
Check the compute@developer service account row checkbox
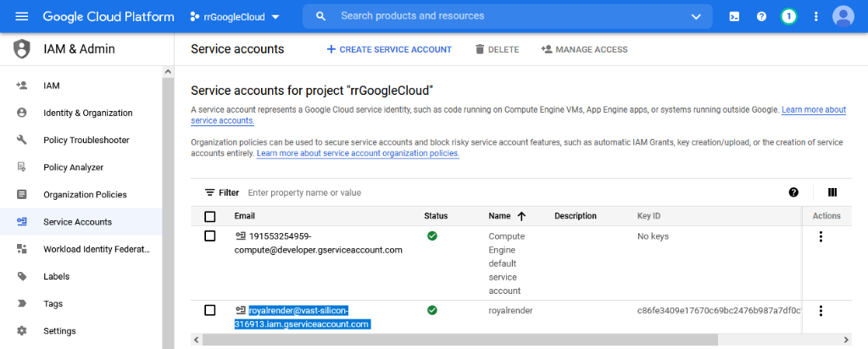coord(210,236)
